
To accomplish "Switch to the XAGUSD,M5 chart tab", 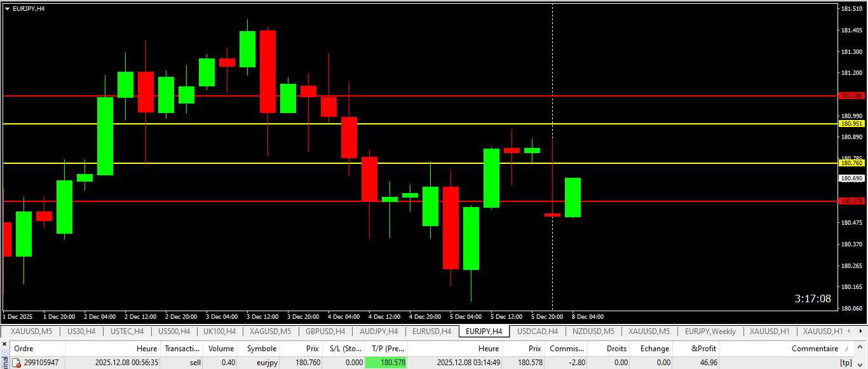I will (270, 332).
